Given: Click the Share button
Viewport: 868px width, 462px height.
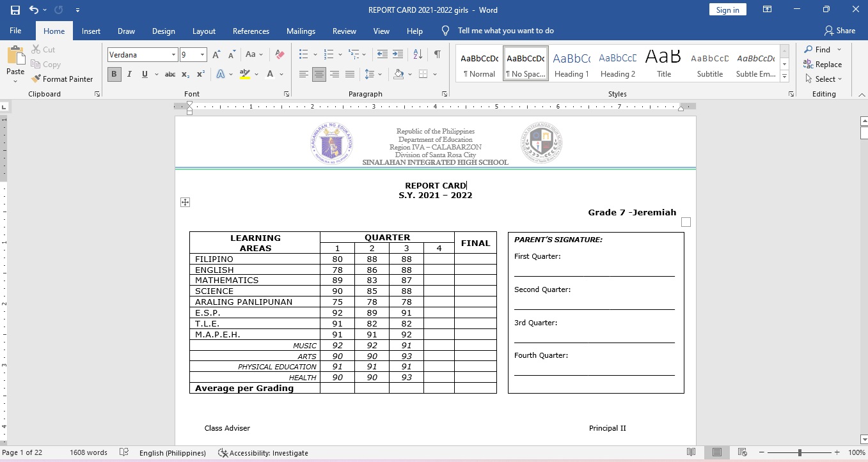Looking at the screenshot, I should (839, 31).
